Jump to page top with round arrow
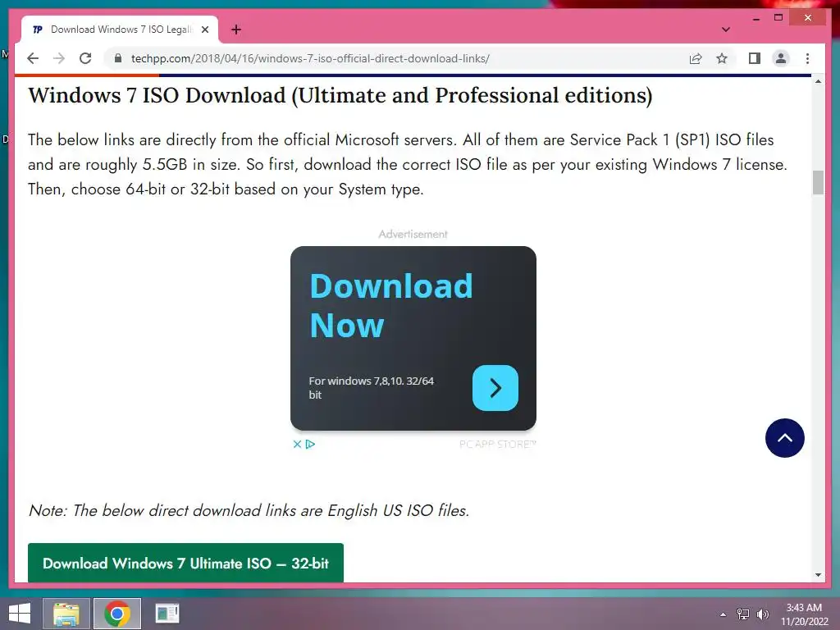 [x=784, y=438]
